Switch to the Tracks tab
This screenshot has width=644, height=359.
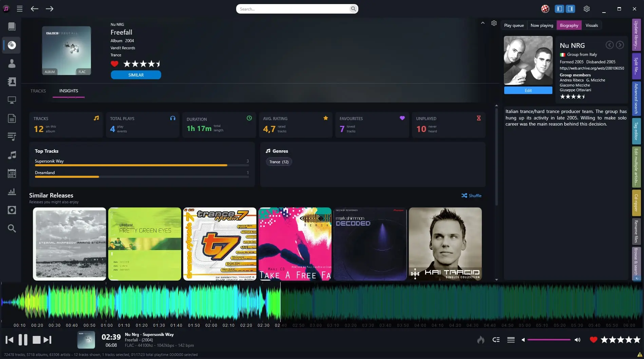(38, 91)
